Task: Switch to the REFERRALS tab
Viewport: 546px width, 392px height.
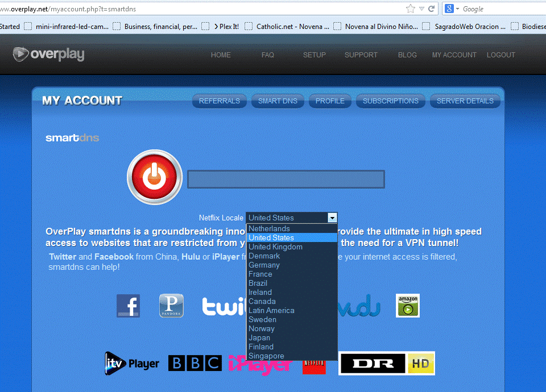Action: point(220,101)
